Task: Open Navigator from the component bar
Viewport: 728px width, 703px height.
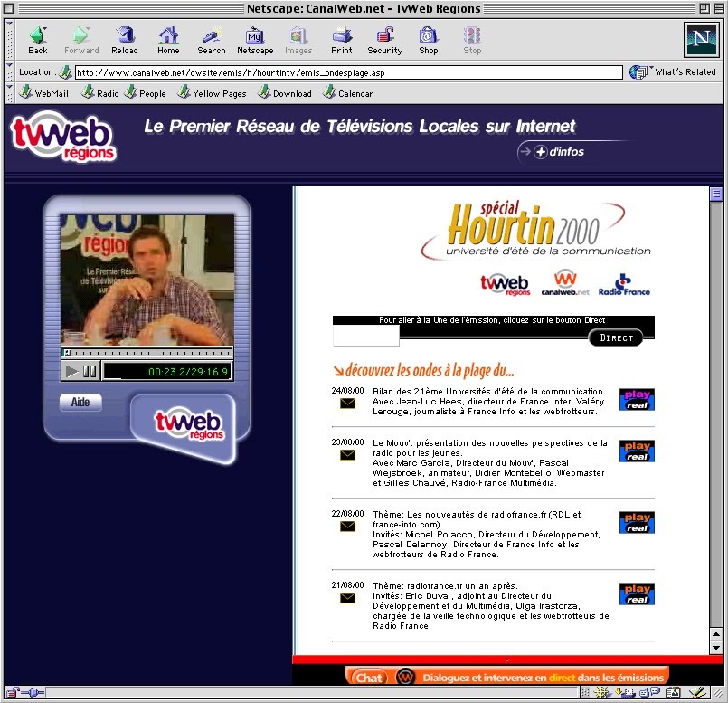Action: tap(602, 692)
